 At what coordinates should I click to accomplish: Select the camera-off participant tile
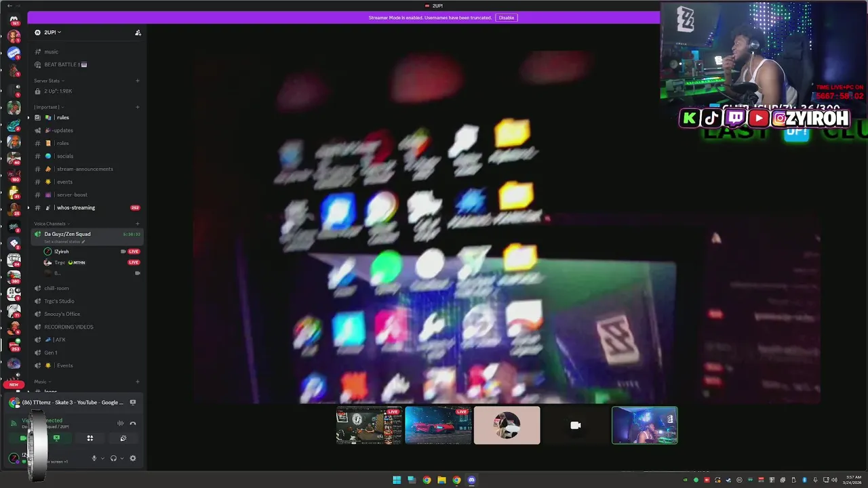(576, 426)
